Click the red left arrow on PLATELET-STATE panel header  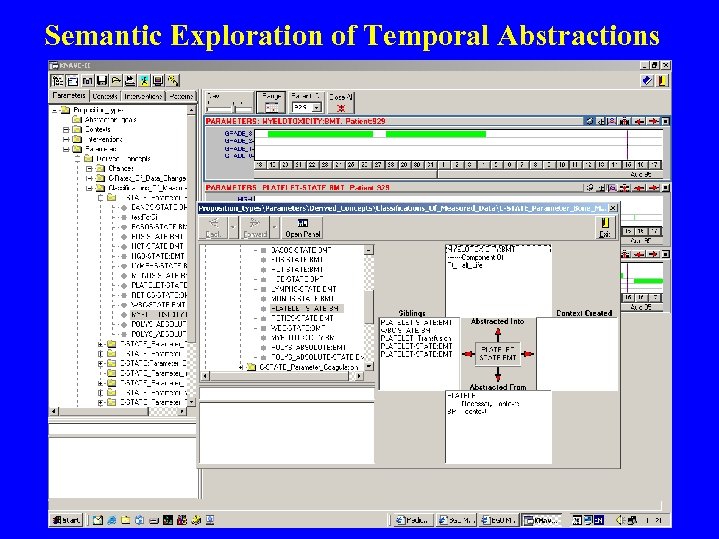[x=639, y=188]
